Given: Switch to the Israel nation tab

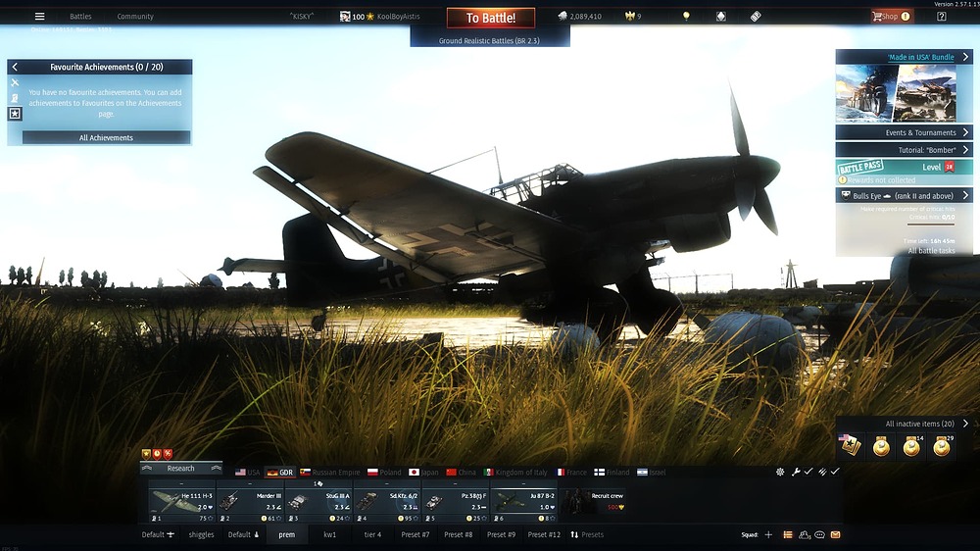Looking at the screenshot, I should (x=652, y=473).
